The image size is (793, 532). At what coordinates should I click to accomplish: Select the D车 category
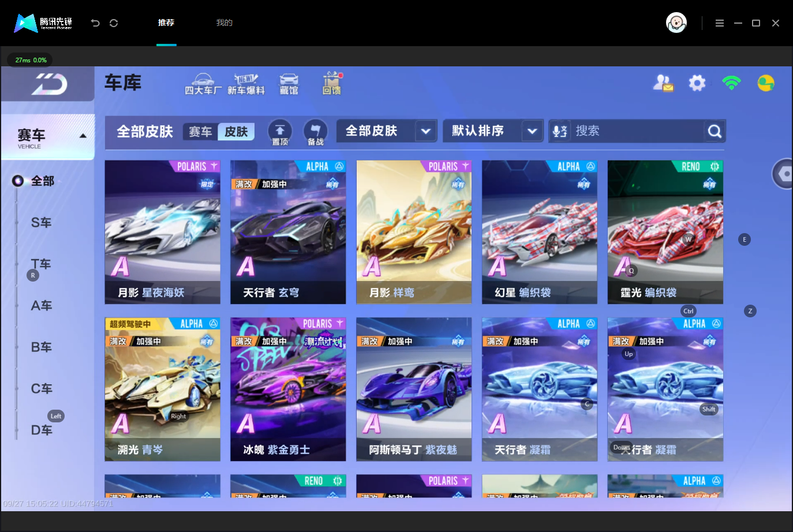(41, 430)
